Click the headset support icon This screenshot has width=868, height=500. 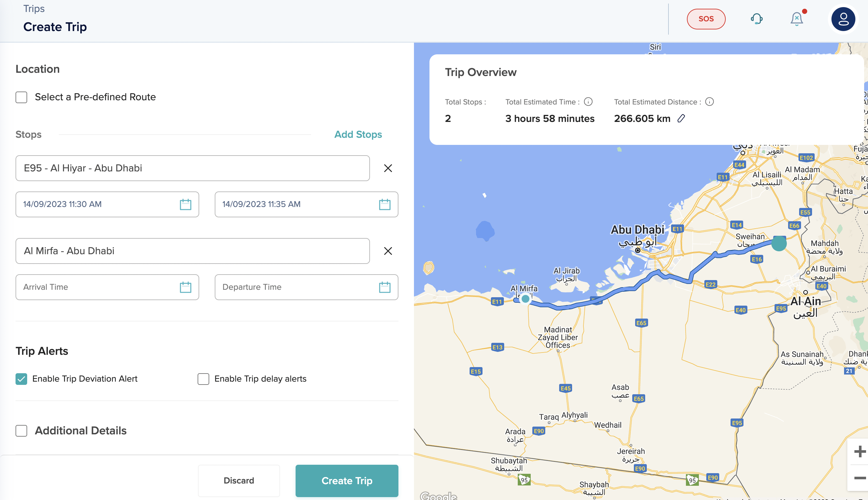click(x=757, y=19)
